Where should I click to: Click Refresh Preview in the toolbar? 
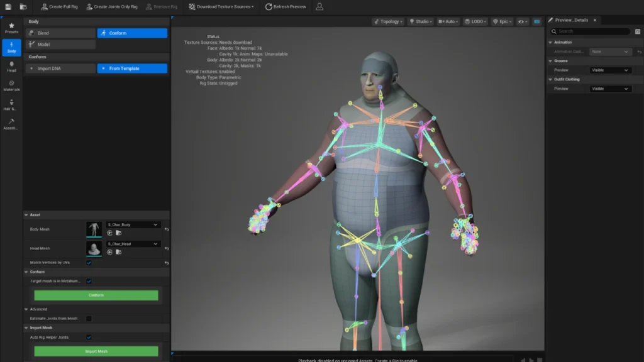(286, 6)
